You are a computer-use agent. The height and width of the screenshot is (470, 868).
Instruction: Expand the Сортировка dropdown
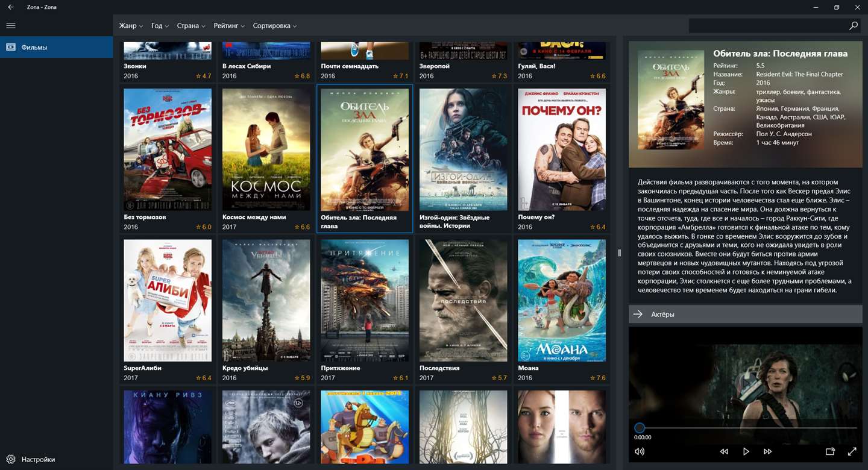[275, 26]
